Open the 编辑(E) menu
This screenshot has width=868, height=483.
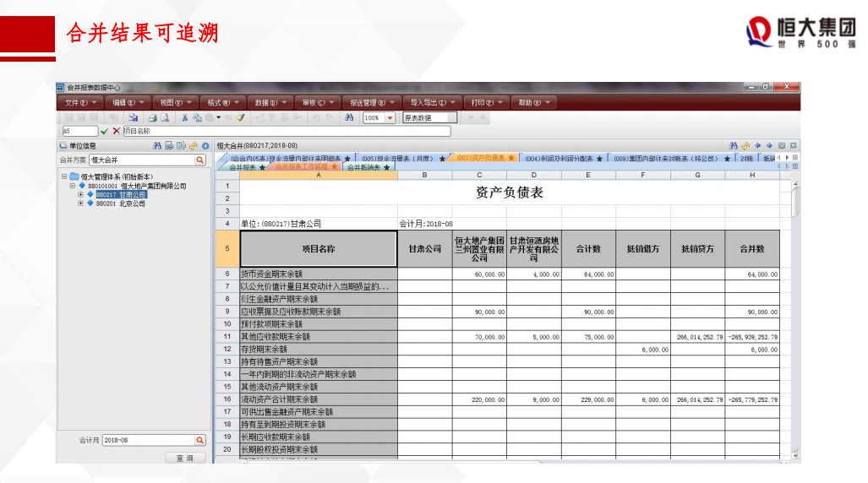click(x=128, y=102)
